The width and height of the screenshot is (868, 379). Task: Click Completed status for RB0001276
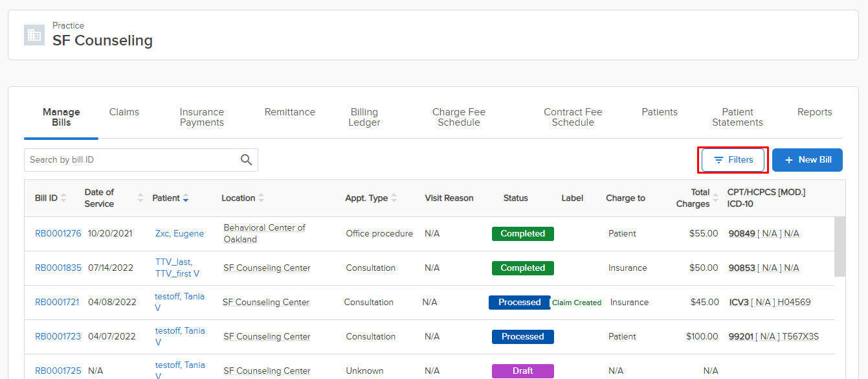(x=523, y=234)
